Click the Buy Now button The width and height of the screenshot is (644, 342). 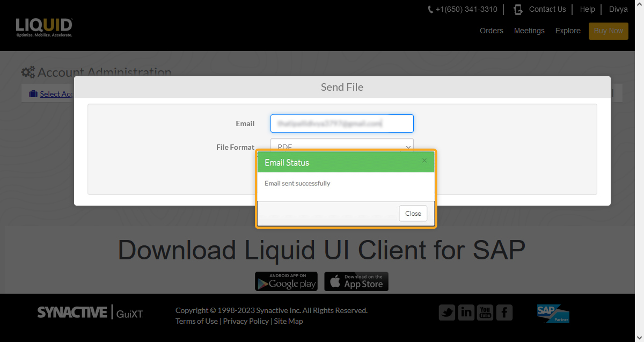[x=609, y=31]
